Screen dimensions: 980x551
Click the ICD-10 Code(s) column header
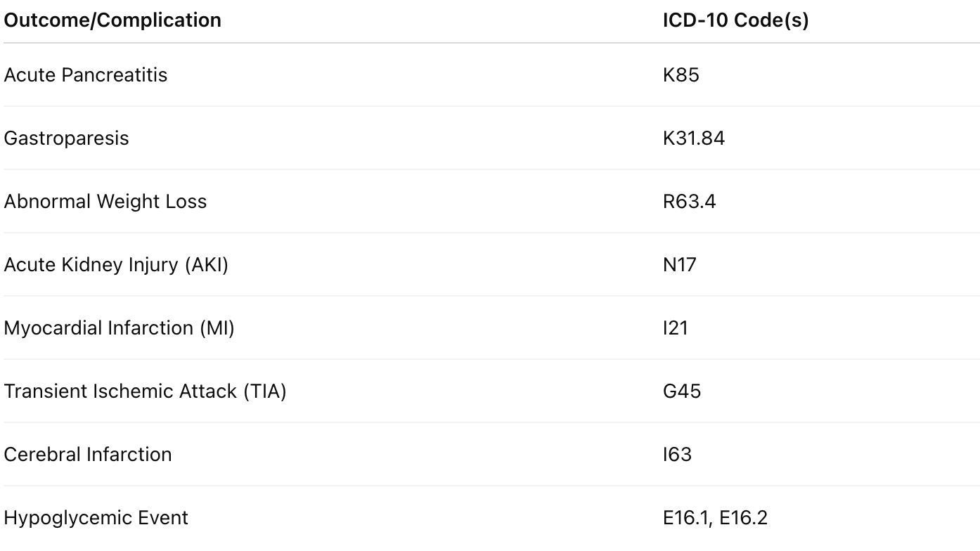coord(735,20)
